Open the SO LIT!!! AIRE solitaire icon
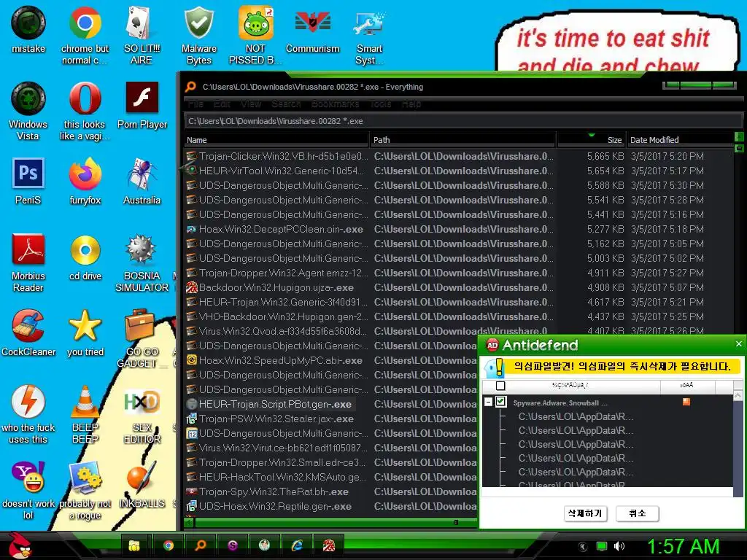 142,35
